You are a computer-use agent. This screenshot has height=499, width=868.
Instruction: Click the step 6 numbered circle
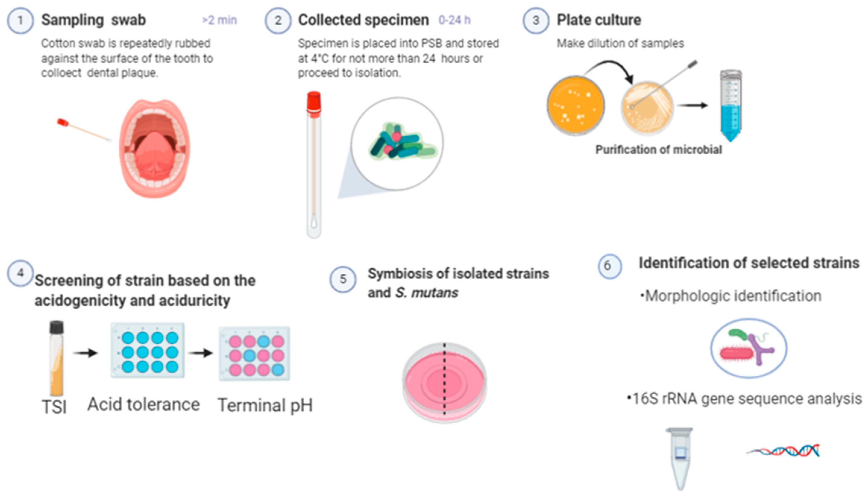(x=610, y=266)
